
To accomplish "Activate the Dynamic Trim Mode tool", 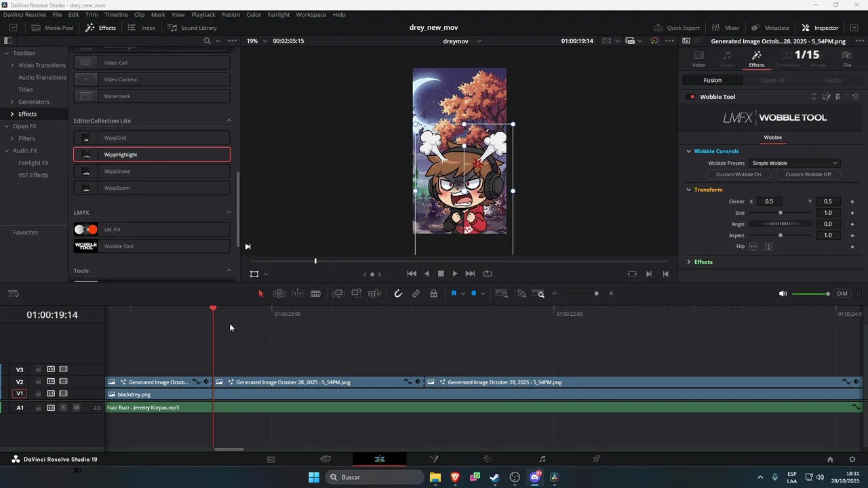I will [298, 293].
